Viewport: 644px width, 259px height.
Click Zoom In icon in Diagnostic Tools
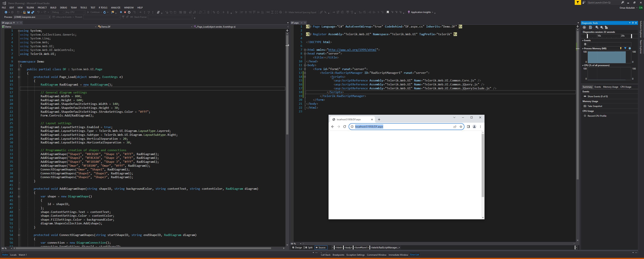[x=597, y=28]
